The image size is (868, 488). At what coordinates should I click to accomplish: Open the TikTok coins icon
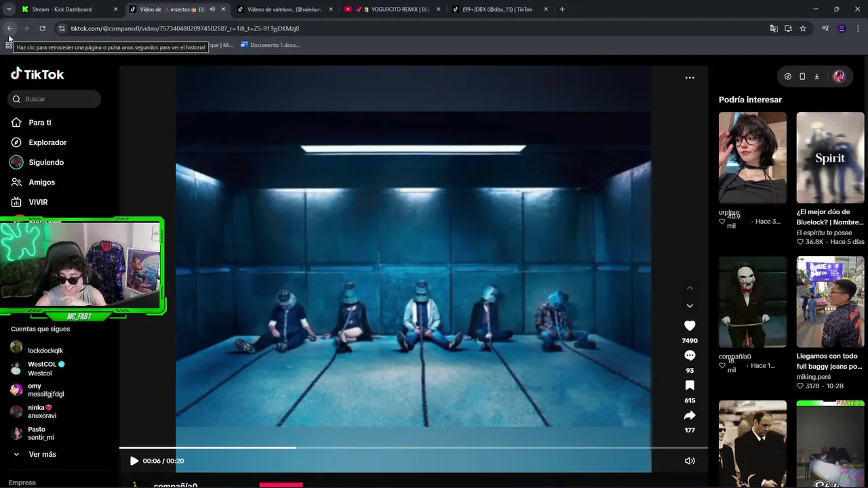tap(787, 77)
